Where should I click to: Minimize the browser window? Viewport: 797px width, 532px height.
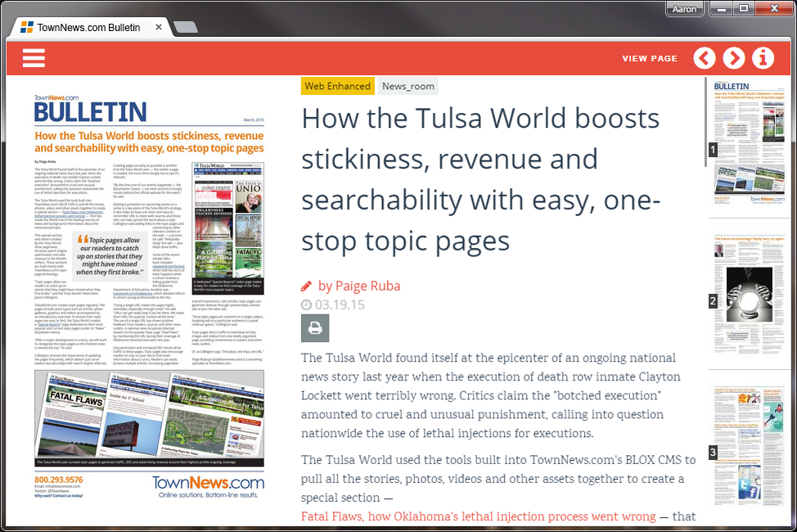tap(722, 8)
